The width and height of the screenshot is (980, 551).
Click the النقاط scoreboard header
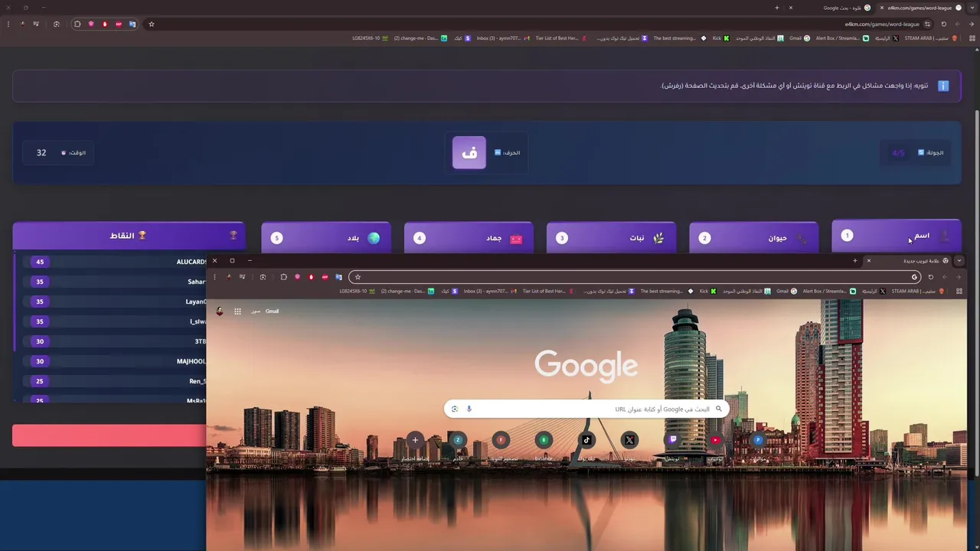(x=129, y=236)
